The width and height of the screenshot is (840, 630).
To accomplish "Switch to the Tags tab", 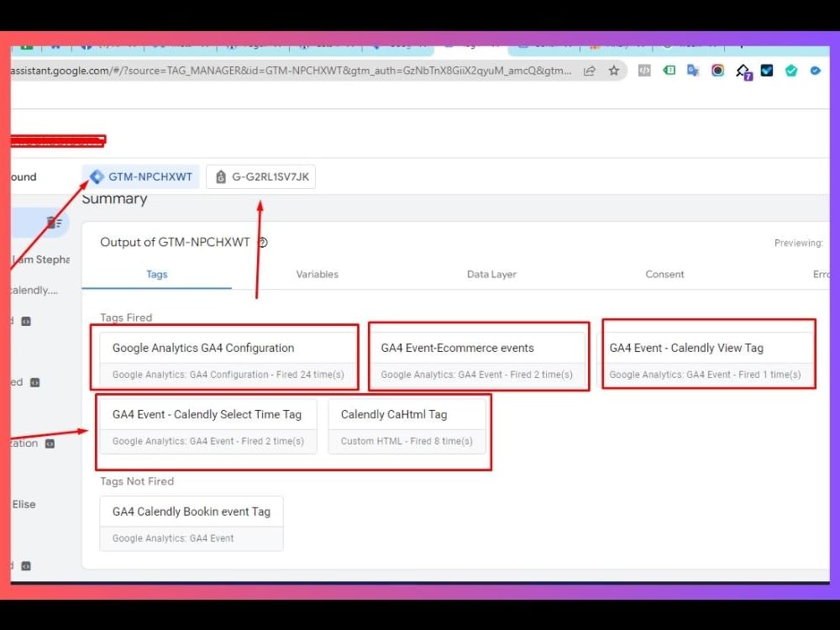I will [x=157, y=275].
